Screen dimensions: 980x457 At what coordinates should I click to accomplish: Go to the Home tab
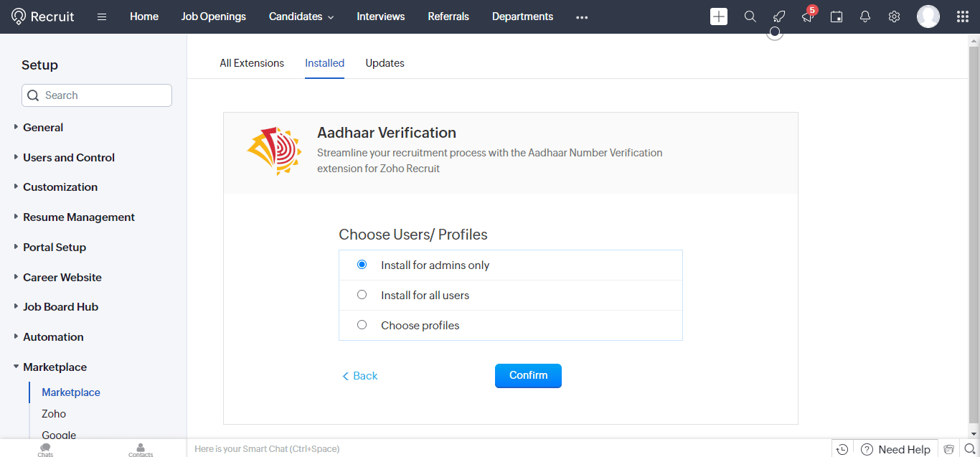click(144, 17)
